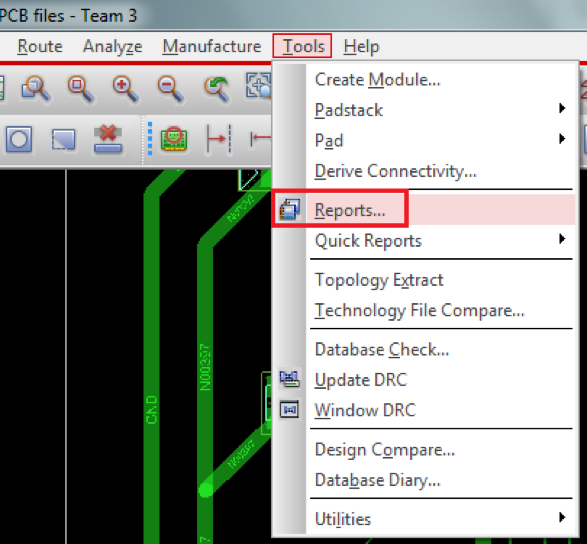Select the circle shape tool icon

coord(19,139)
